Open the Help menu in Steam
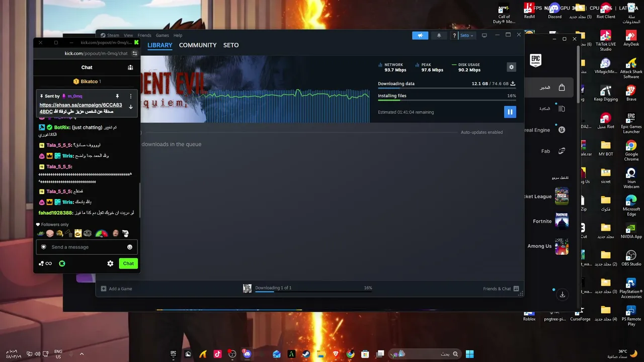The width and height of the screenshot is (644, 362). (178, 35)
